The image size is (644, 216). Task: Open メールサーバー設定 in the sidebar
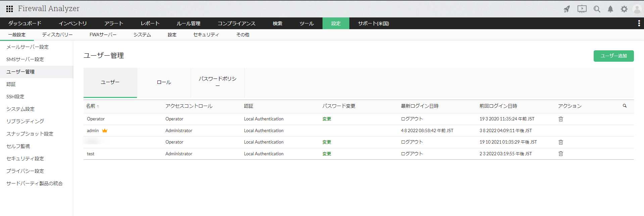pos(28,47)
